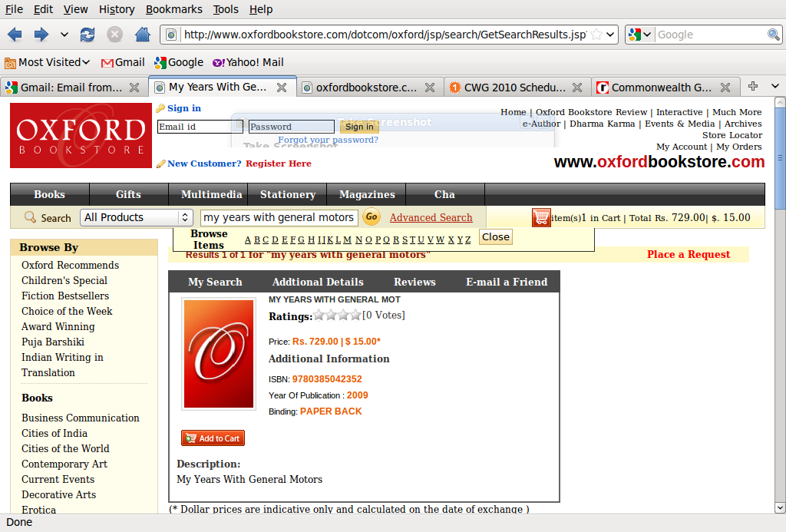Add the book to cart
The height and width of the screenshot is (532, 786).
coord(213,438)
